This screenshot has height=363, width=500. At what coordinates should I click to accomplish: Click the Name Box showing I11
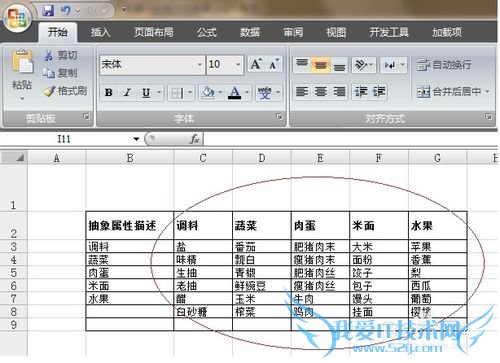click(x=64, y=139)
